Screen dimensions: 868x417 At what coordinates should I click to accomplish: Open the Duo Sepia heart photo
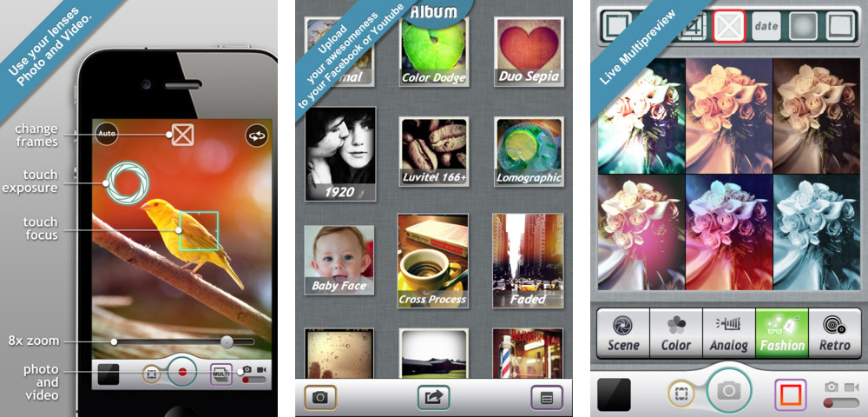tap(525, 50)
